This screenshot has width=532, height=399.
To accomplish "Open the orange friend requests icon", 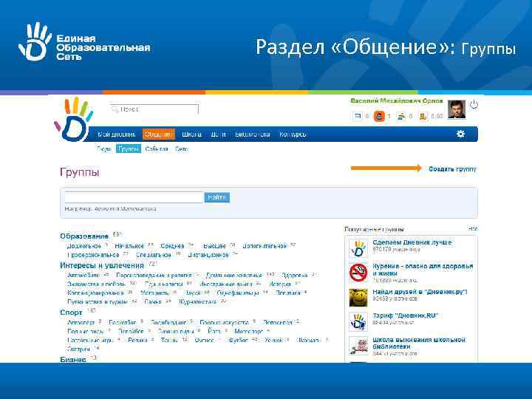I will click(x=379, y=117).
